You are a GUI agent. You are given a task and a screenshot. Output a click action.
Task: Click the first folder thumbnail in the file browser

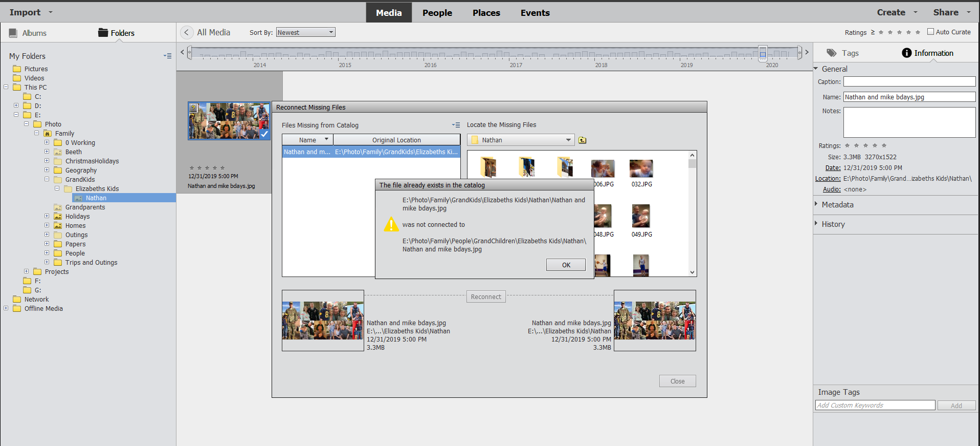tap(488, 167)
